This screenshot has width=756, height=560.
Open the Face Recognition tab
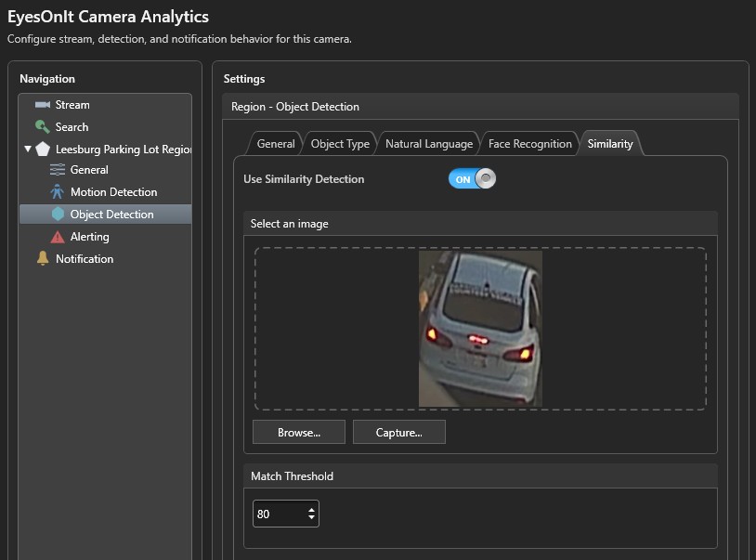(x=529, y=144)
